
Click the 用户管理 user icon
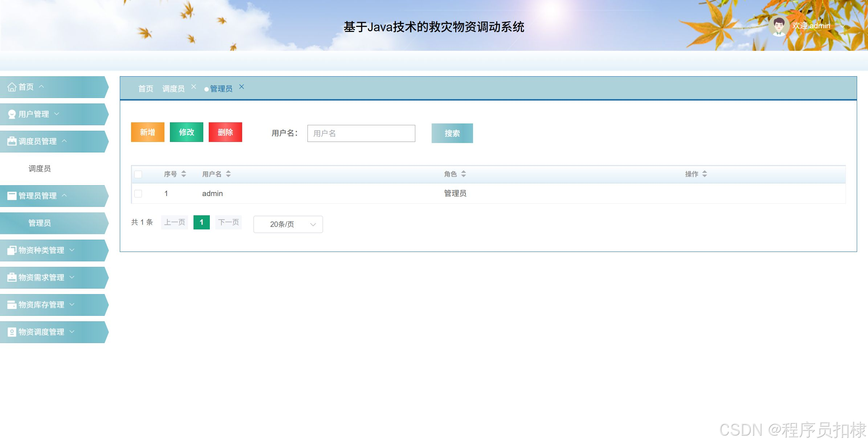pyautogui.click(x=12, y=114)
